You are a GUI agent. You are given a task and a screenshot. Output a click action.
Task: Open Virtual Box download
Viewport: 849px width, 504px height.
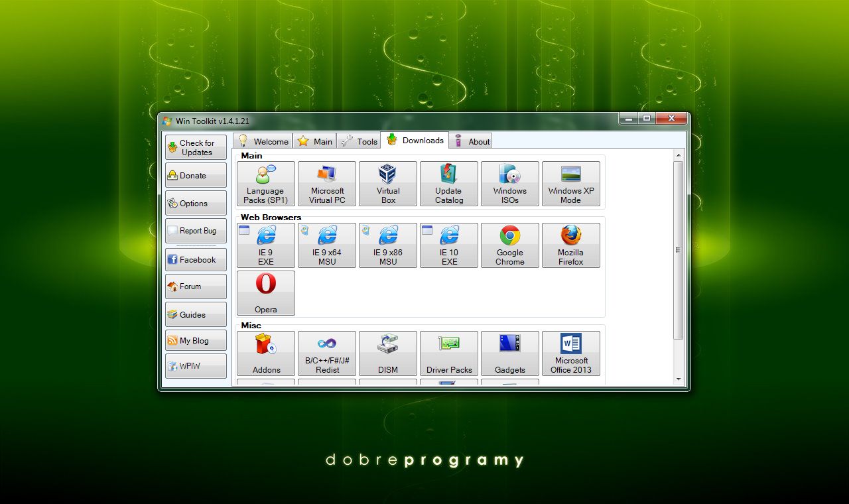coord(388,184)
